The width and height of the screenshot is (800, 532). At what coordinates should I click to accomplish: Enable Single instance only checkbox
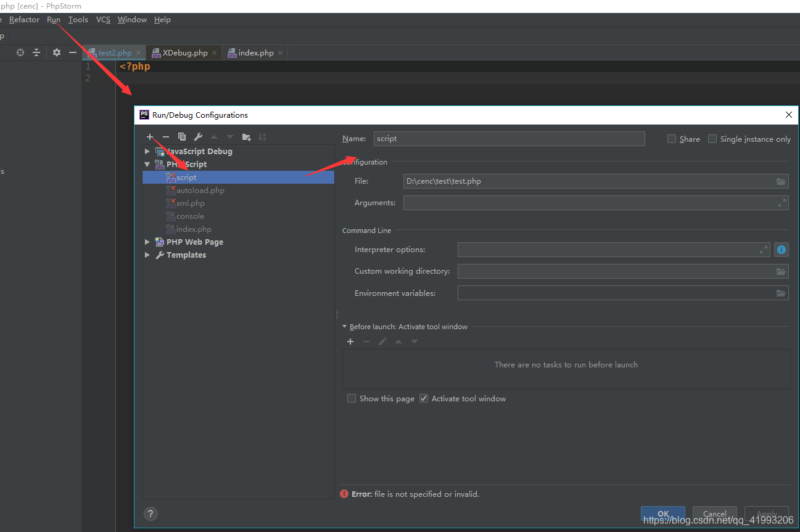(712, 139)
